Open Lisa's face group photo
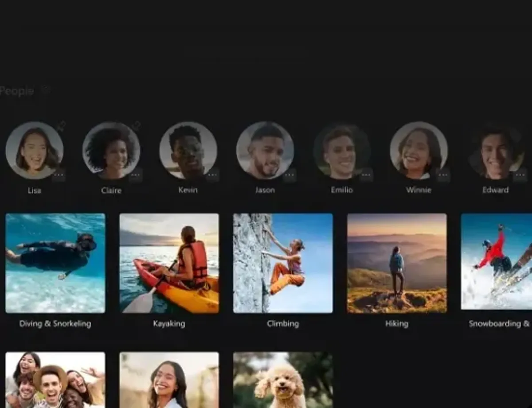Image resolution: width=532 pixels, height=408 pixels. [x=35, y=150]
